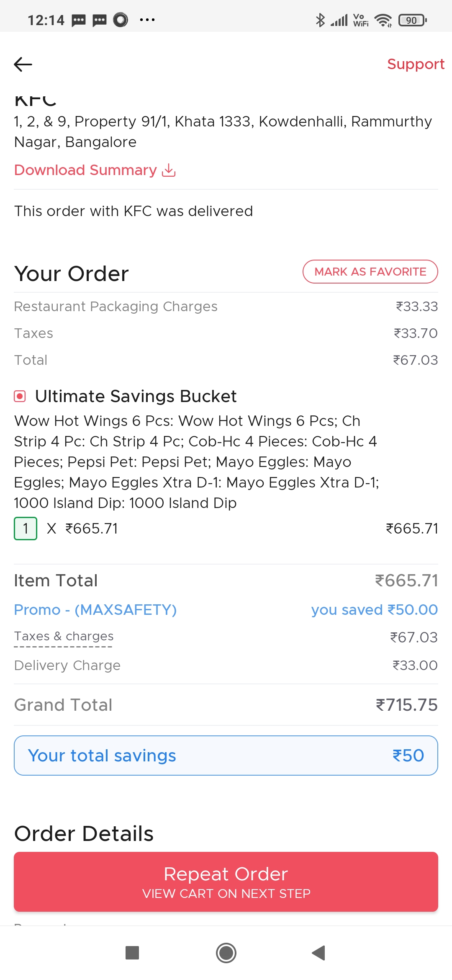
Task: Tap the WiFi status icon
Action: pos(383,20)
